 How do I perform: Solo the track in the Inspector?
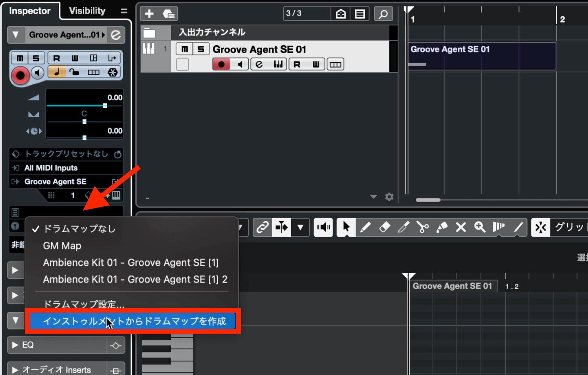coord(36,58)
